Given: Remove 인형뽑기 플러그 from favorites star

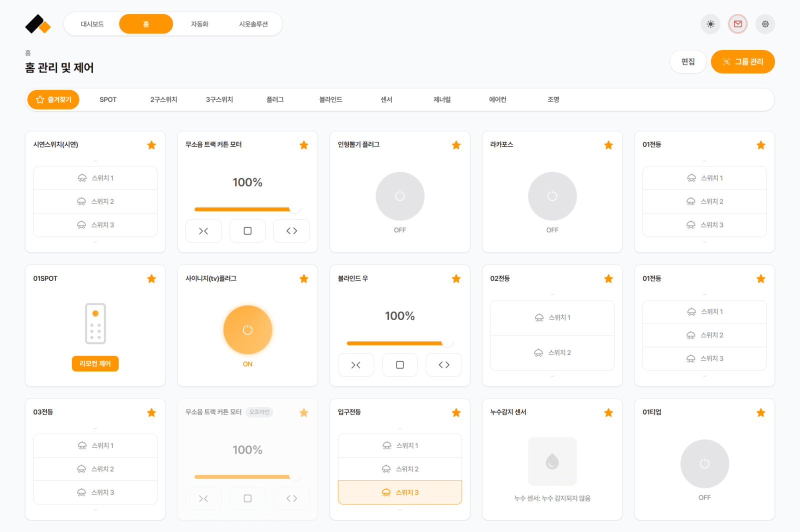Looking at the screenshot, I should [x=456, y=145].
